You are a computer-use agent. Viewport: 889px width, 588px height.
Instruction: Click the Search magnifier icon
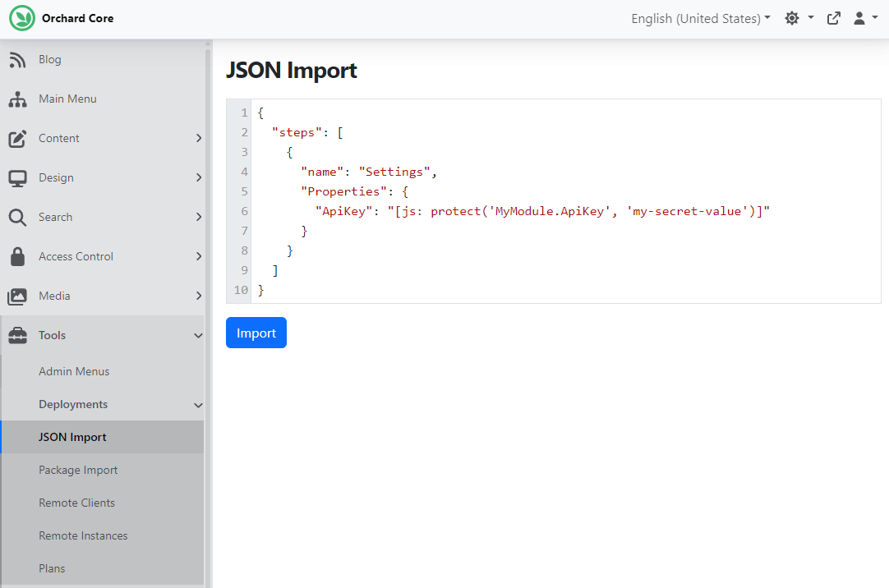[x=17, y=218]
